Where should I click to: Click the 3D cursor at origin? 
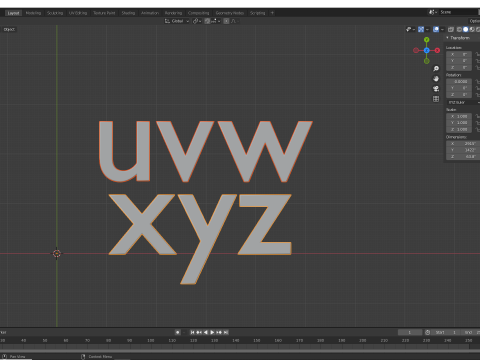click(x=57, y=254)
